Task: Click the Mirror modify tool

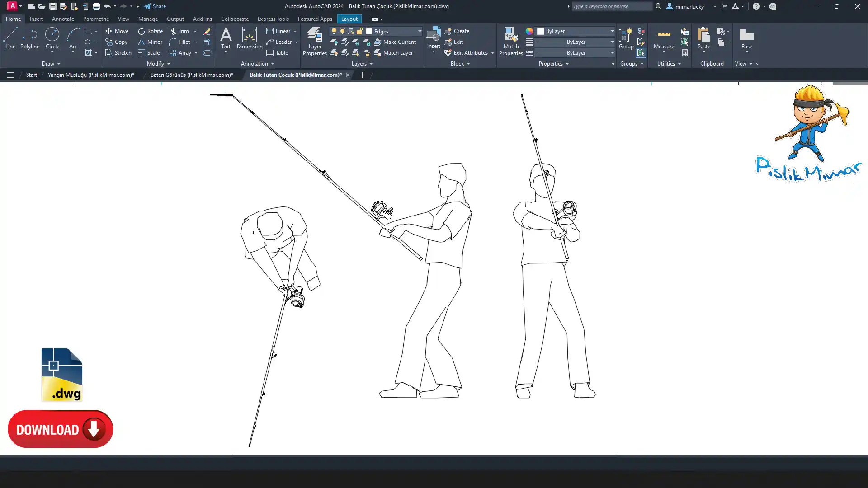Action: [x=150, y=42]
